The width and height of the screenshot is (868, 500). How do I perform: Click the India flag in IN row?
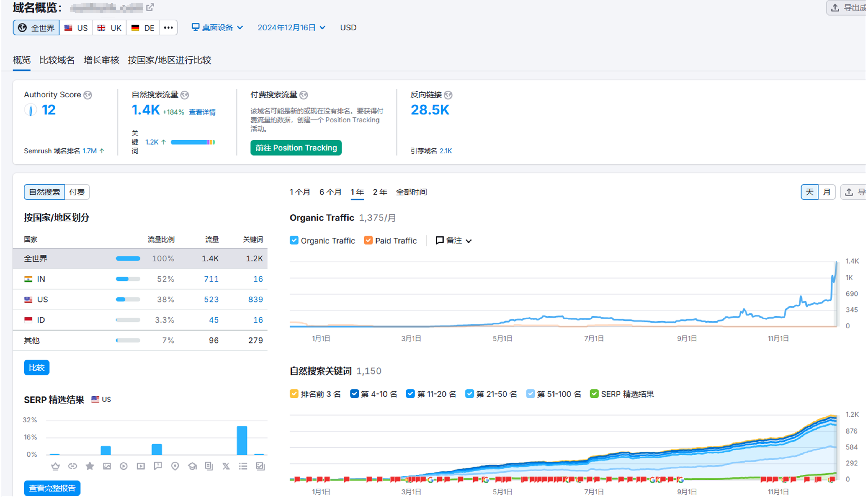click(x=28, y=280)
